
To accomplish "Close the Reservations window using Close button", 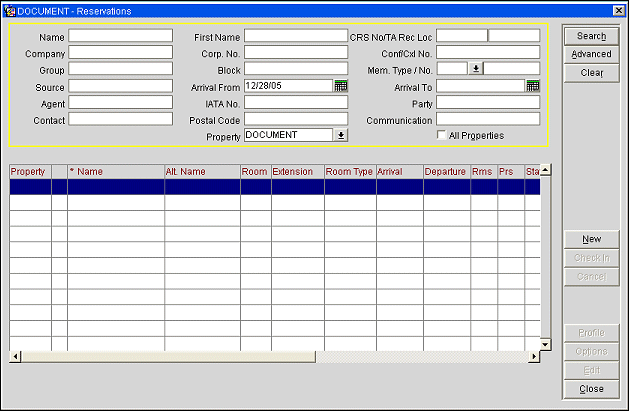I will coord(591,389).
